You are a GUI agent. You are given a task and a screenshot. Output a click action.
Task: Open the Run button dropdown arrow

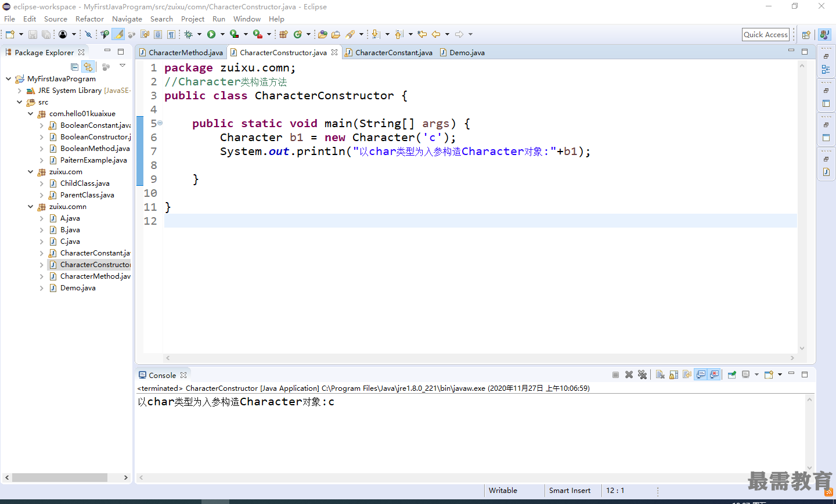click(x=222, y=35)
